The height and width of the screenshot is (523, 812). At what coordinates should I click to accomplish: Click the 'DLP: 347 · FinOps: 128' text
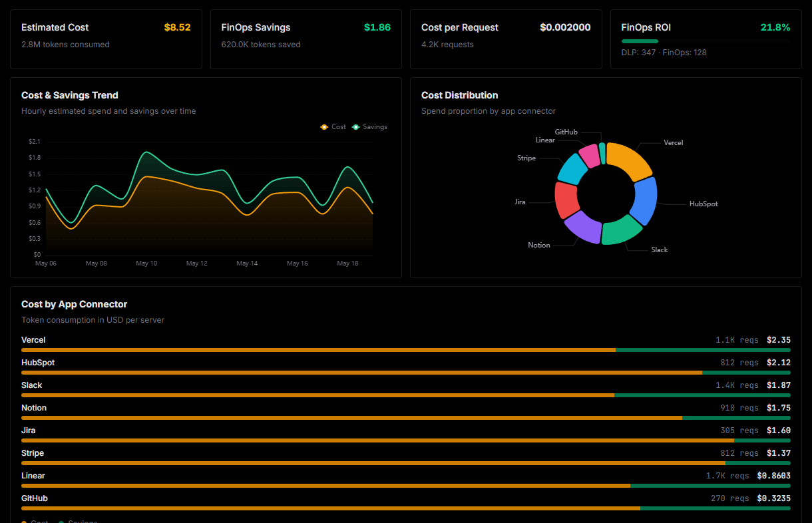[664, 53]
